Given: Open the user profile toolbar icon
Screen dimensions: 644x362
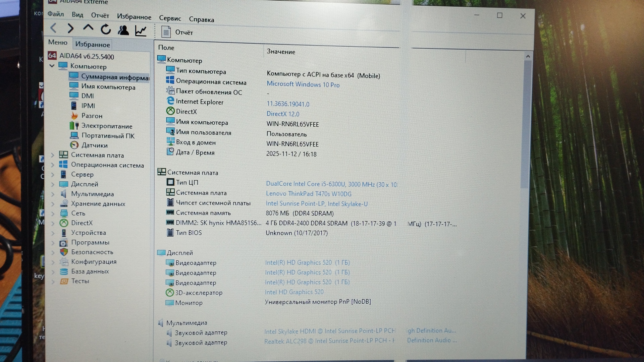Looking at the screenshot, I should tap(123, 31).
